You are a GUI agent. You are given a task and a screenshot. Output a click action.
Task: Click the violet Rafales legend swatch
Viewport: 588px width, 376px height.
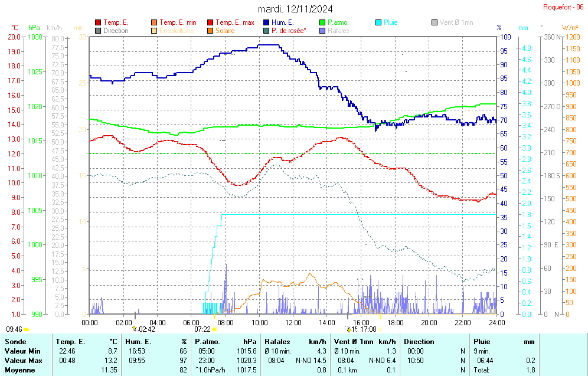(x=322, y=31)
